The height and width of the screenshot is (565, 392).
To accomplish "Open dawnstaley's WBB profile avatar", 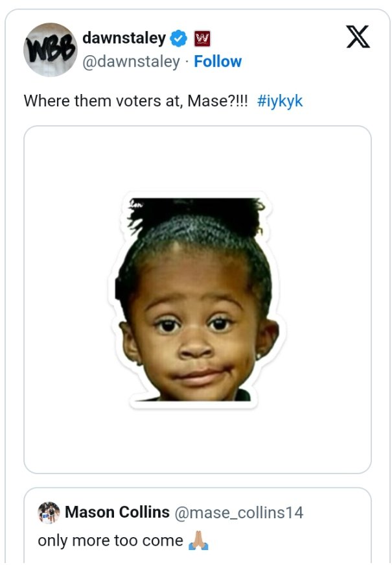I will pos(50,50).
